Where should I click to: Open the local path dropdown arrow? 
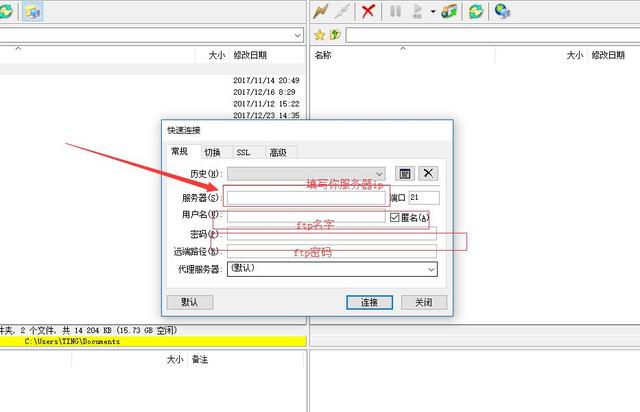coord(298,36)
